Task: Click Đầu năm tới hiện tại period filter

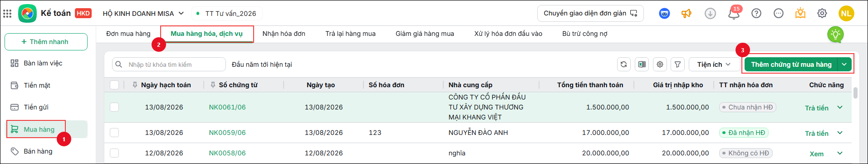Action: [x=262, y=65]
